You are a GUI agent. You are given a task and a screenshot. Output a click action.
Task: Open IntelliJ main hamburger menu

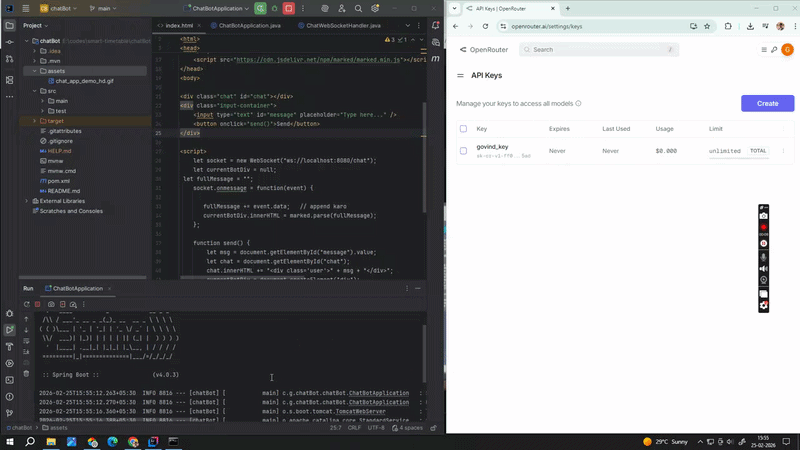(x=26, y=9)
